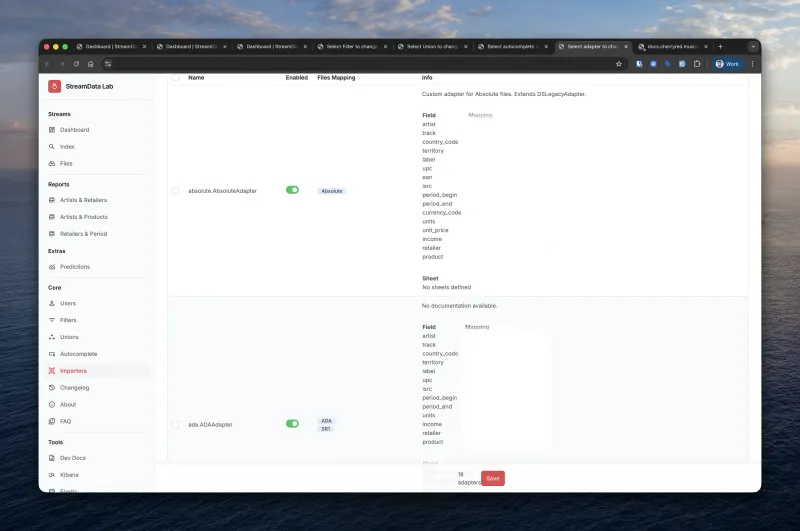
Task: Open the About info icon
Action: click(x=52, y=404)
